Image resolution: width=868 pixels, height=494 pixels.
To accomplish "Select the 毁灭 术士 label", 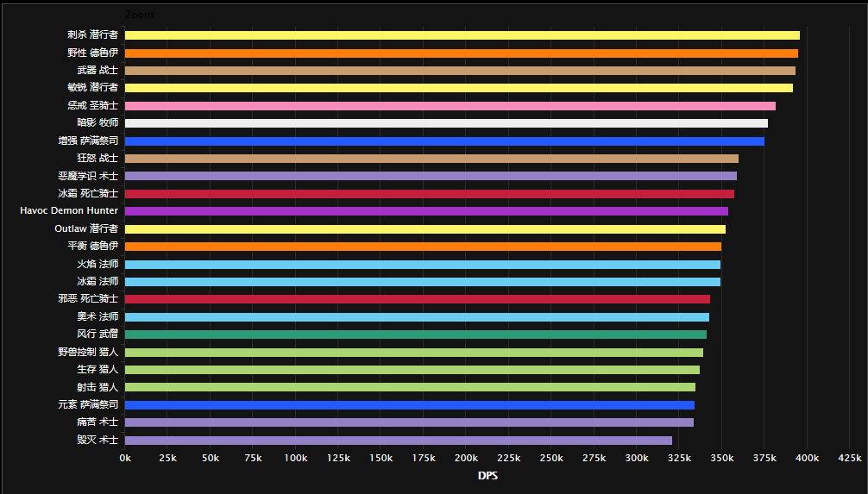I will tap(97, 439).
